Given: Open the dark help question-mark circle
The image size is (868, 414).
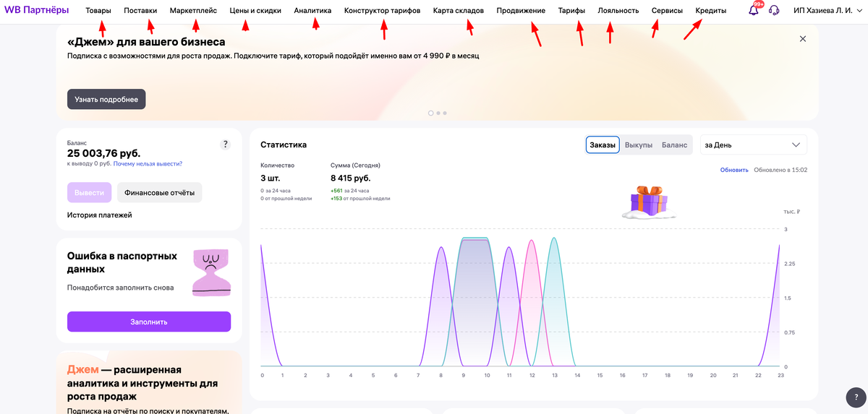Looking at the screenshot, I should point(856,397).
